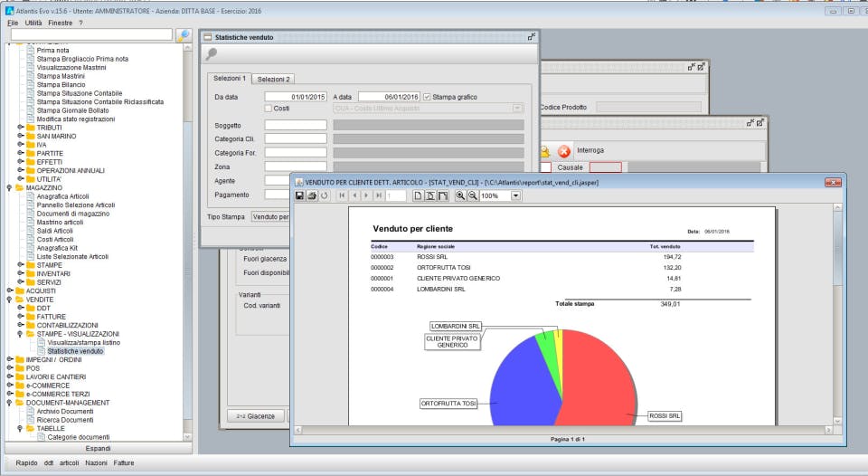Screen dimensions: 868x476
Task: Set report view to actual size
Action: (418, 195)
